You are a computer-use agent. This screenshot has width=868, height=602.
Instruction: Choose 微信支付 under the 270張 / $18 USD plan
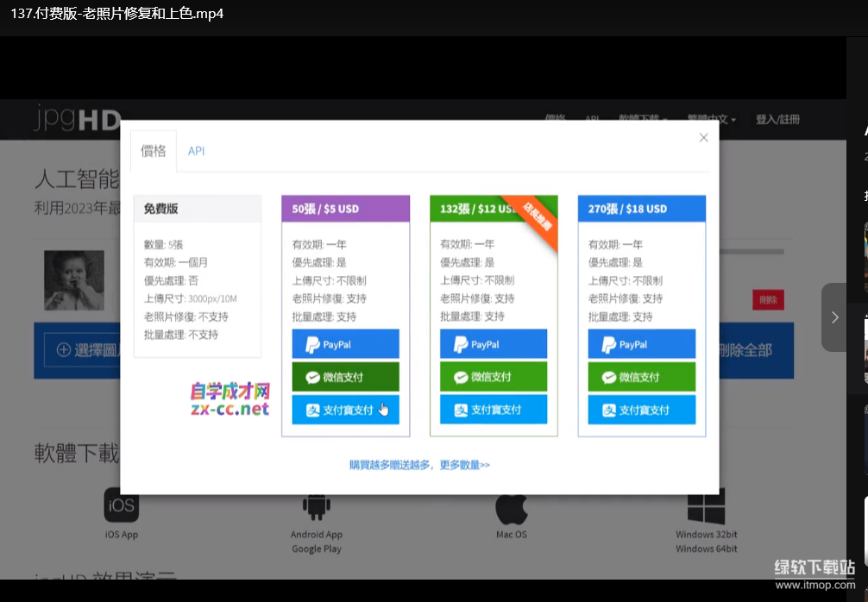click(x=642, y=377)
